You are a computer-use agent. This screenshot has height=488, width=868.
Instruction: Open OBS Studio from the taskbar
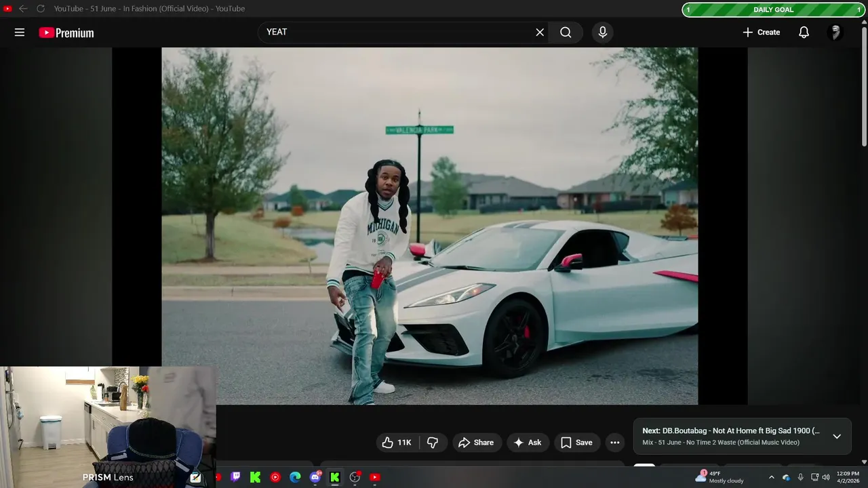coord(355,477)
